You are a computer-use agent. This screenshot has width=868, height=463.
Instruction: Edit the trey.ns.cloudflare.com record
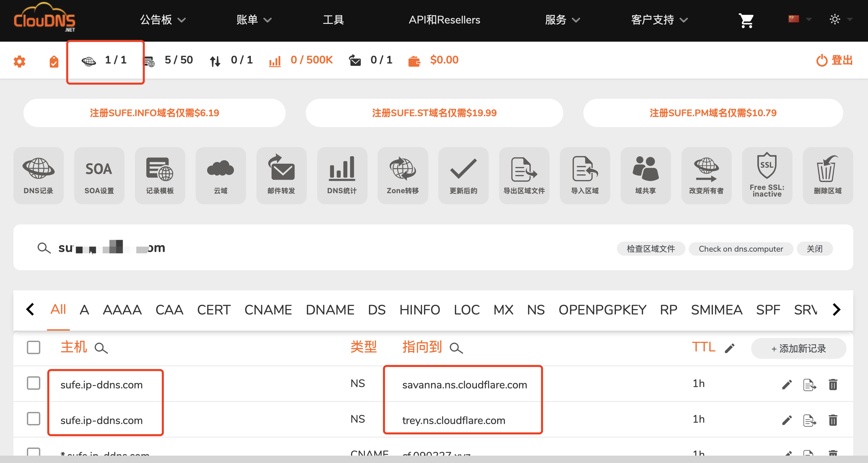click(x=786, y=420)
